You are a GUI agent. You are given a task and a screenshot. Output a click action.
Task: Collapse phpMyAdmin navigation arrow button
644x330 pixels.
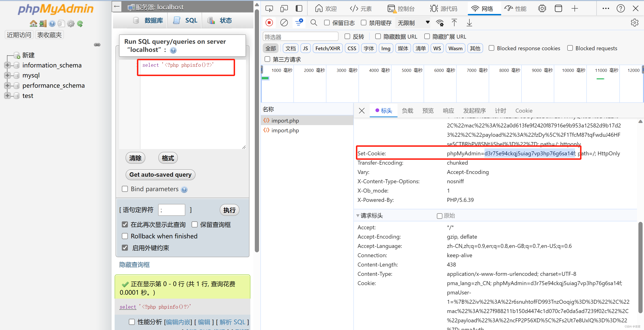117,7
